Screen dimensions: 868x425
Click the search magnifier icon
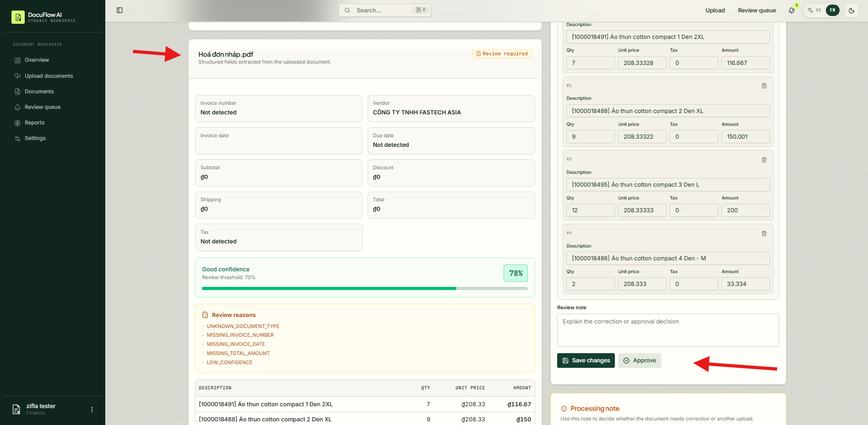(347, 10)
